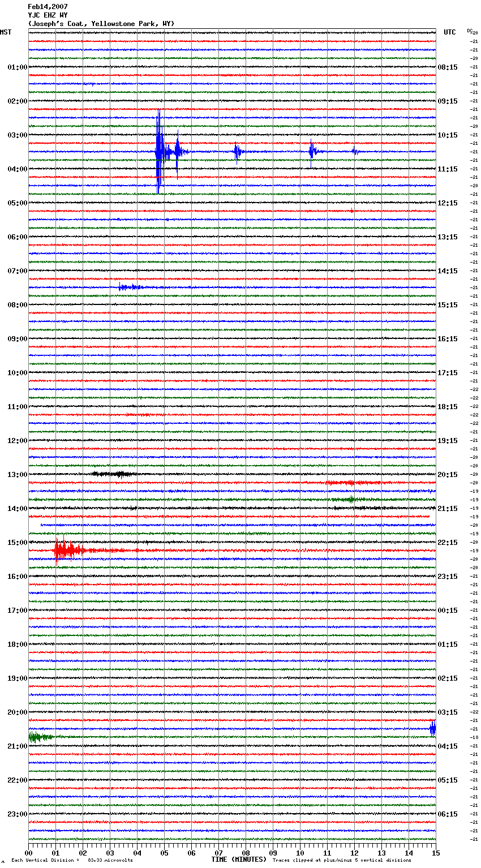The height and width of the screenshot is (868, 481).
Task: Click the Feb14,2007 date label
Action: tap(48, 7)
